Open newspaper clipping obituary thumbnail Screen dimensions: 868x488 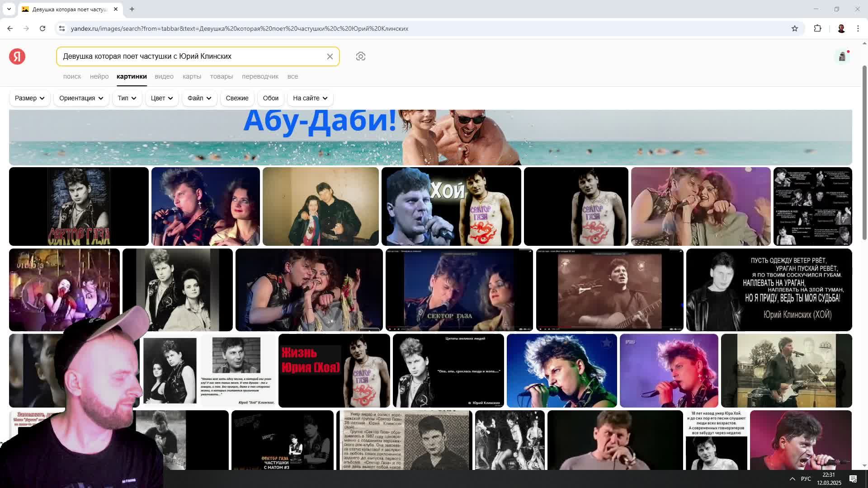pos(405,440)
